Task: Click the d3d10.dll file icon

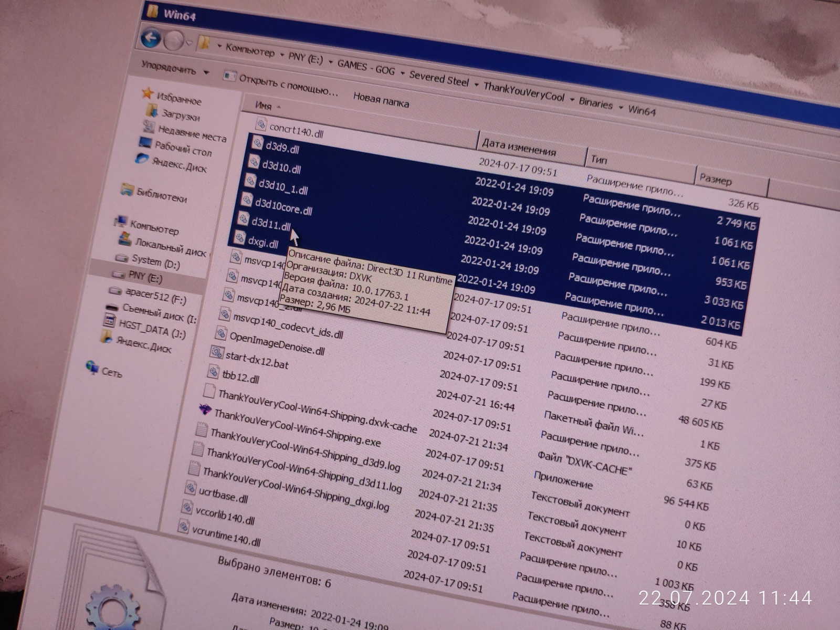Action: 254,162
